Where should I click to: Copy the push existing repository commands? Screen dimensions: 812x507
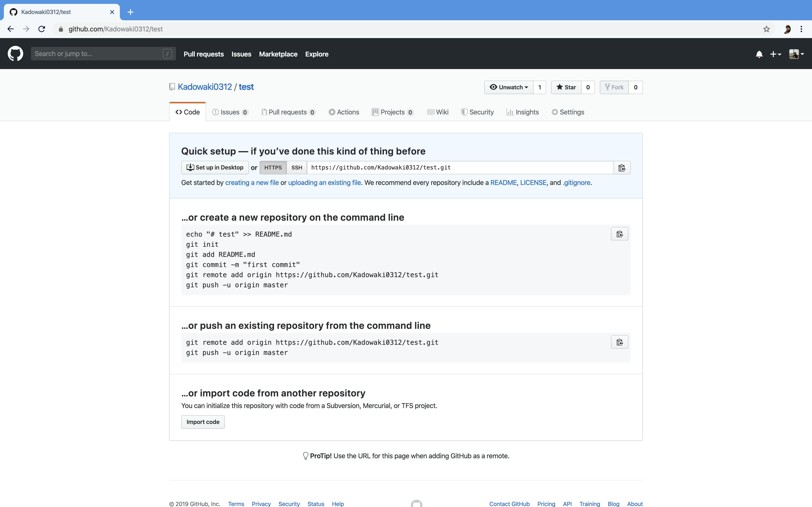click(x=619, y=342)
